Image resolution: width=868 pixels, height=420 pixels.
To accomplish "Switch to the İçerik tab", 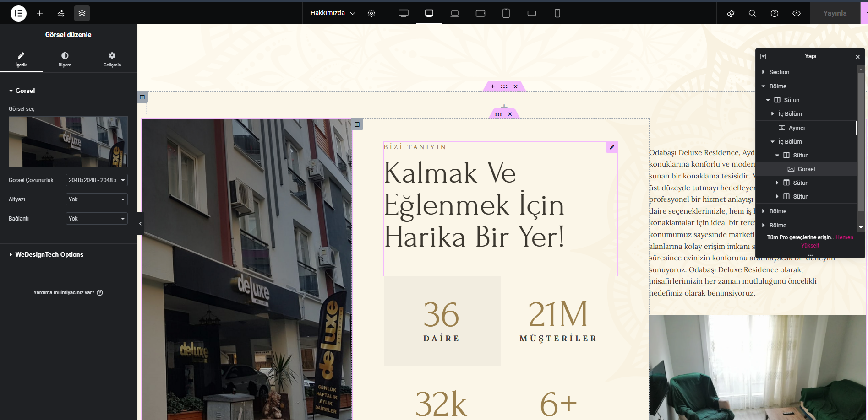I will 21,59.
